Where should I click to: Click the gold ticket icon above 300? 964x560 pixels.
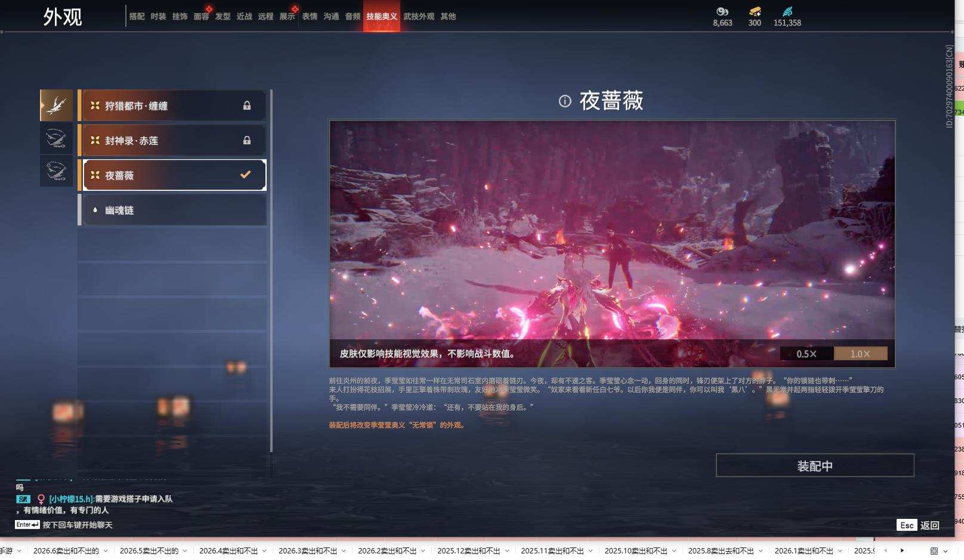click(x=755, y=11)
